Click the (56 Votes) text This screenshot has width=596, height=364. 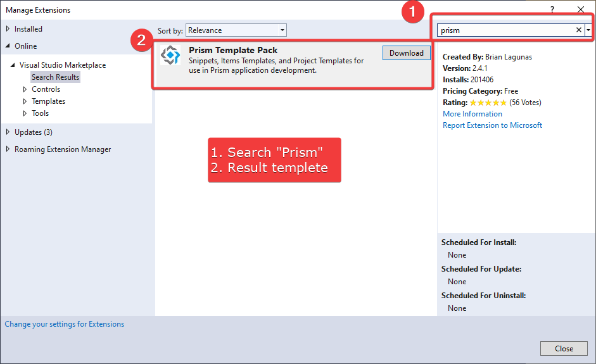tap(525, 103)
